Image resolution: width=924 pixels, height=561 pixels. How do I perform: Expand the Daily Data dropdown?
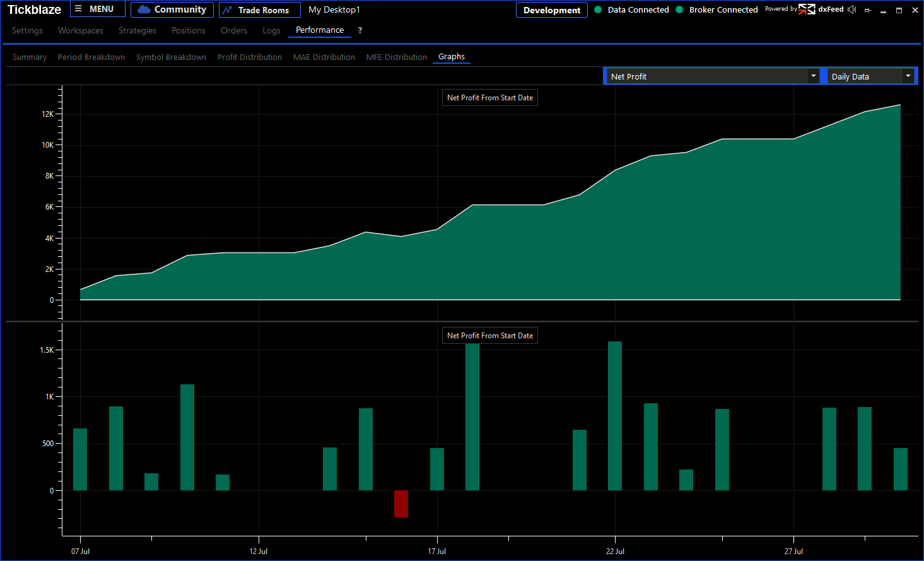coord(908,76)
